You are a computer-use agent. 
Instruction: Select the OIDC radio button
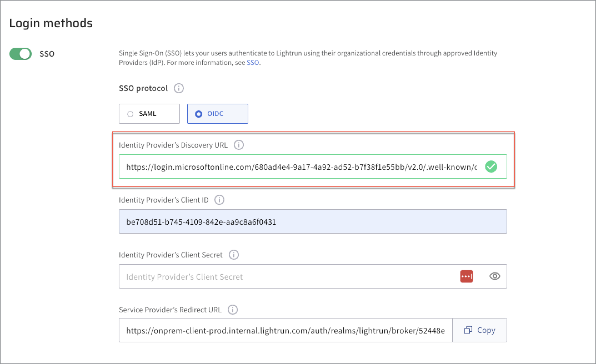(199, 114)
